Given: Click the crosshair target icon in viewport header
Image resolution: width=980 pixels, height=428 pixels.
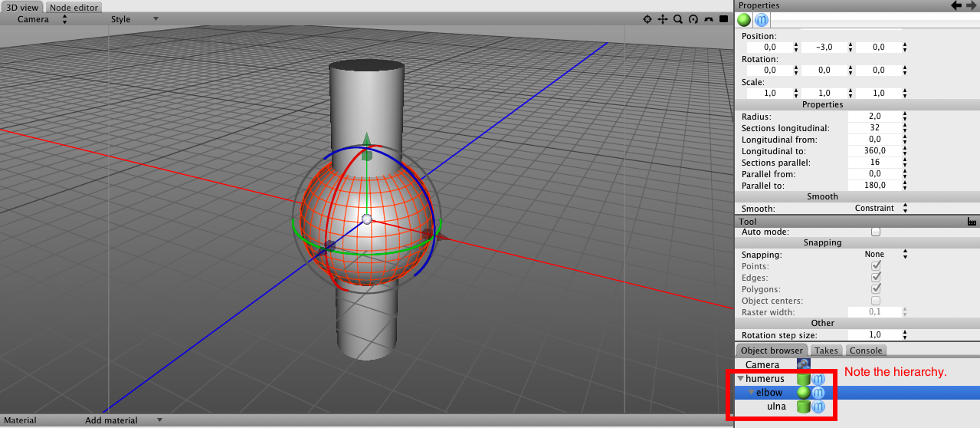Looking at the screenshot, I should 647,19.
